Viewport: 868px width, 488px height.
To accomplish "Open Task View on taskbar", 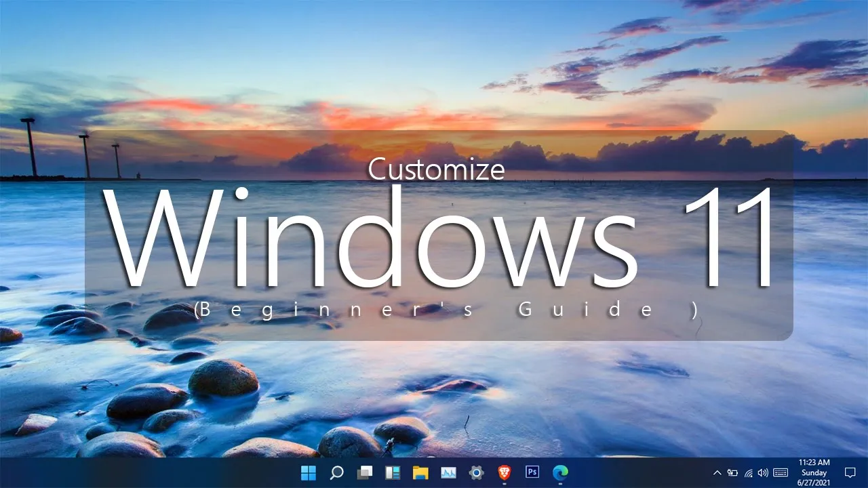I will [365, 472].
